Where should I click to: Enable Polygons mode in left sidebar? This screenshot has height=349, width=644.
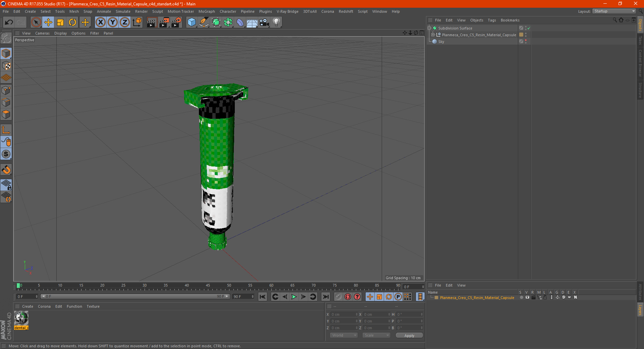tap(6, 114)
